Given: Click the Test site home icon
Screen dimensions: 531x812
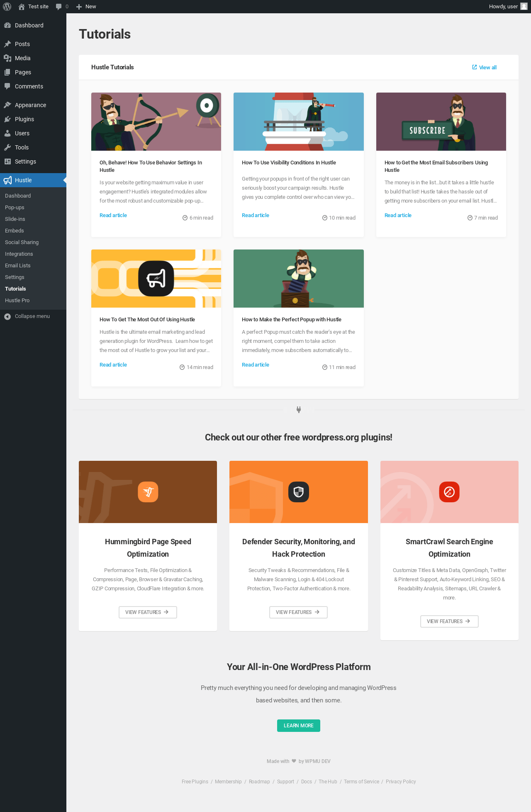Looking at the screenshot, I should (22, 7).
